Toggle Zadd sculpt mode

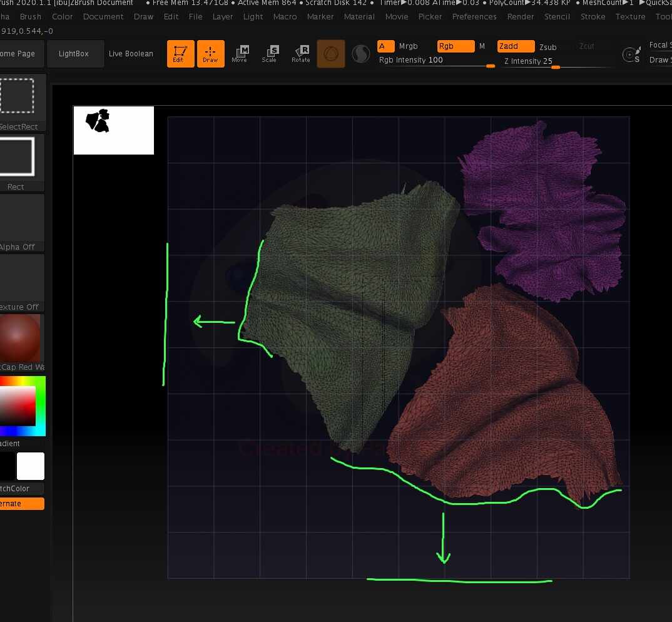pyautogui.click(x=516, y=46)
